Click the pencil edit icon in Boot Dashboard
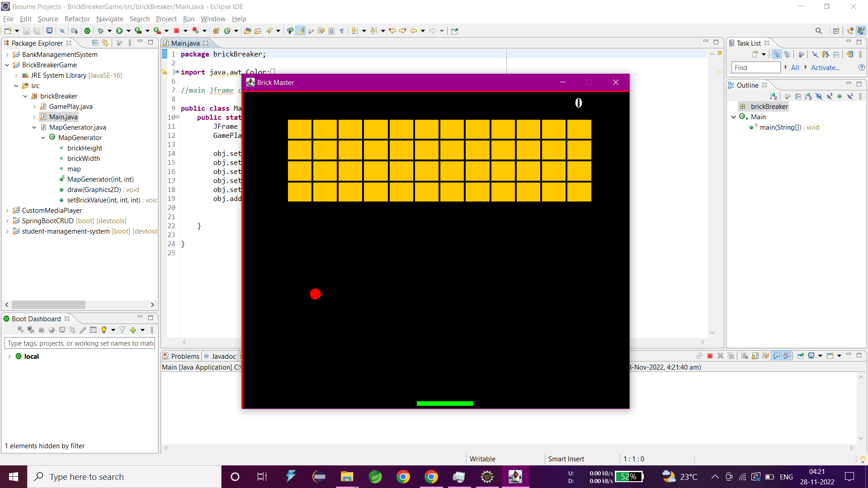 click(x=83, y=330)
